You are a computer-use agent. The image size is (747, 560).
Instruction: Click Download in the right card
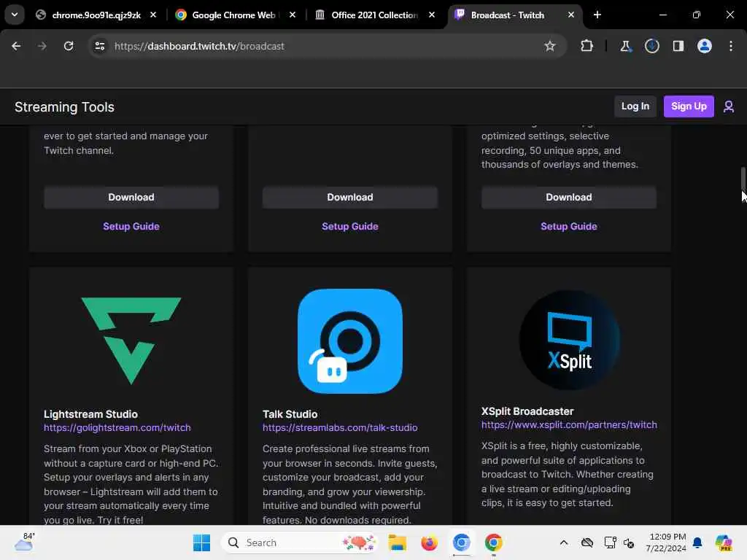point(569,197)
